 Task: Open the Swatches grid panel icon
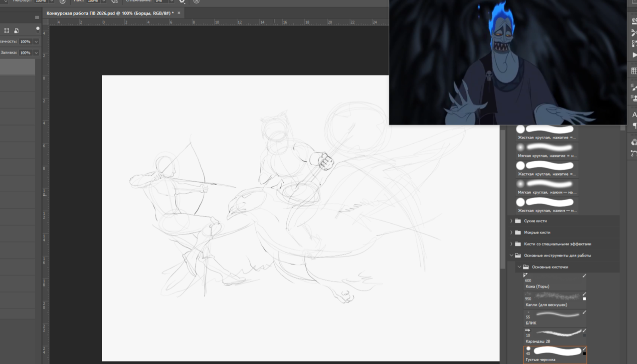[633, 71]
